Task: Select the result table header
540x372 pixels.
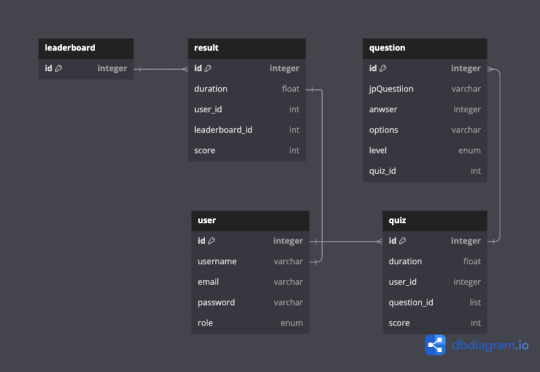Action: (x=247, y=48)
